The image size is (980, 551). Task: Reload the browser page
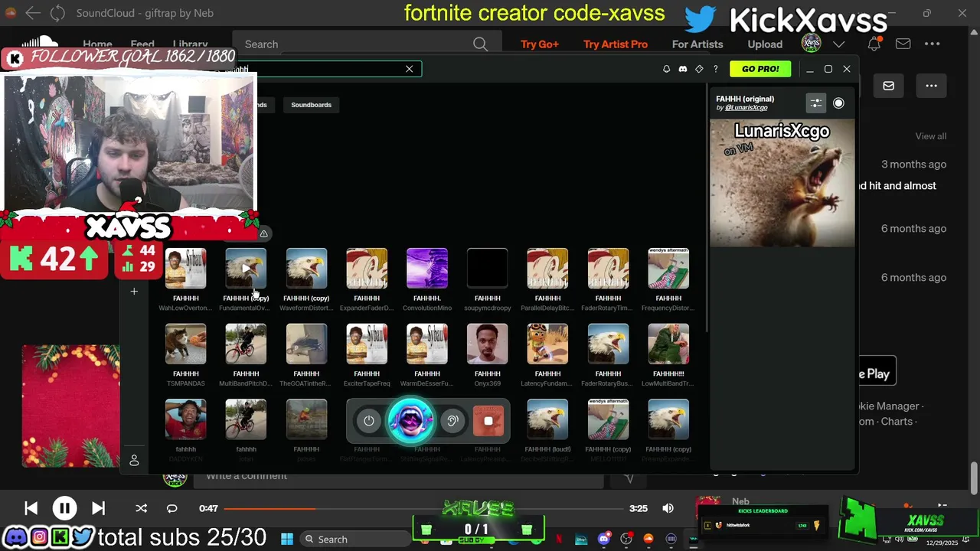(x=57, y=13)
